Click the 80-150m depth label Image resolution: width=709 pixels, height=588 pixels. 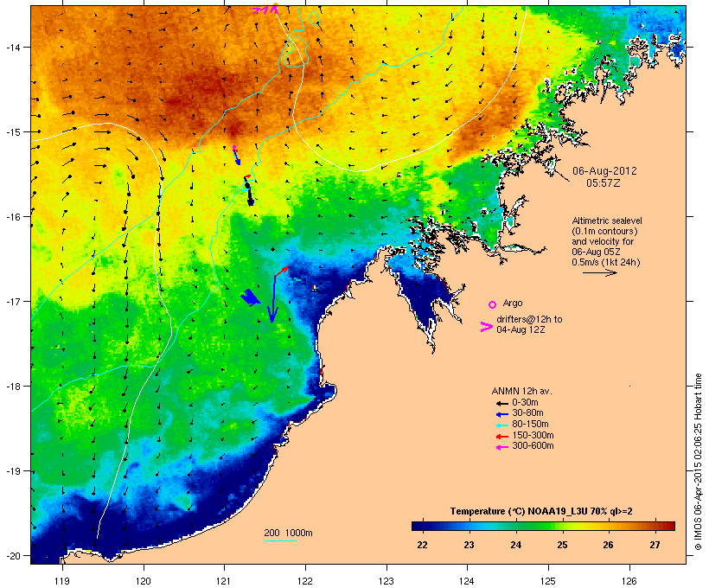click(530, 425)
